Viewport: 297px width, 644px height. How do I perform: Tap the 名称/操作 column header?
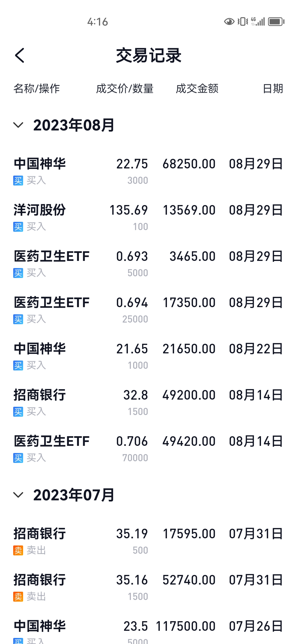37,89
